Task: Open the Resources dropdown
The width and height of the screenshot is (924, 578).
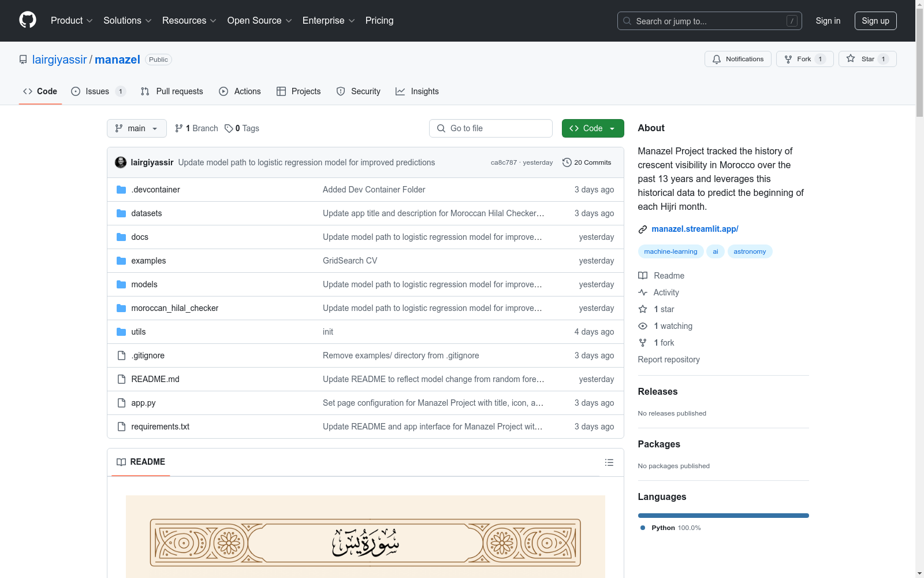Action: [x=189, y=21]
